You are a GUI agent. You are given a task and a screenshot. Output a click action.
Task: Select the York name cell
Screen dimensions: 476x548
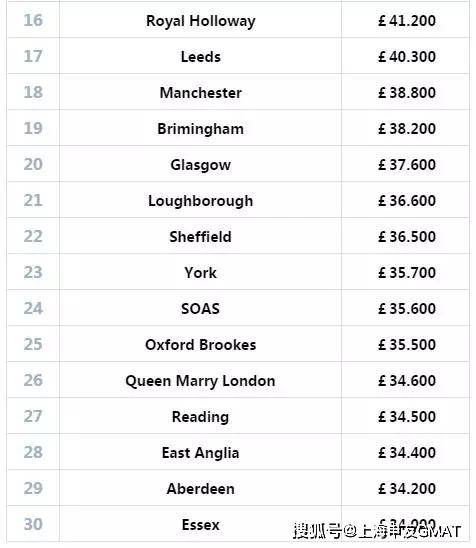coord(201,273)
